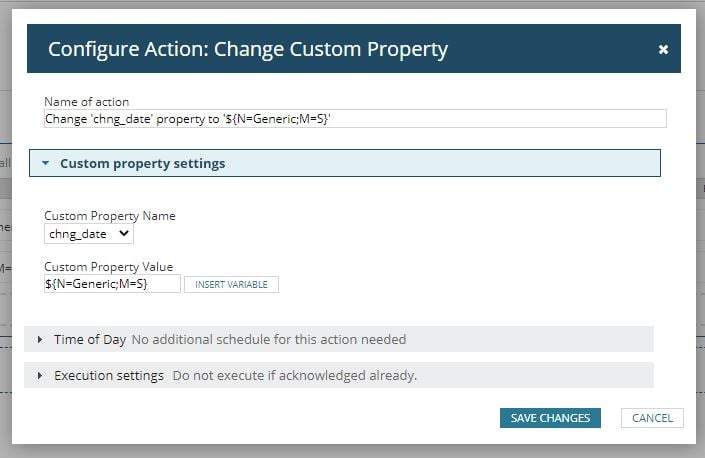Open the chng_date property name dropdown
The width and height of the screenshot is (705, 458).
(89, 234)
